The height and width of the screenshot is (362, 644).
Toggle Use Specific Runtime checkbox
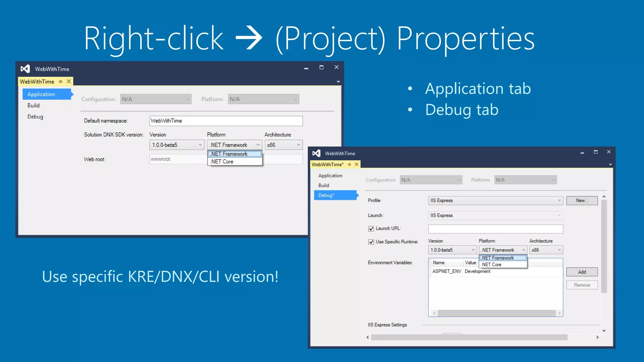point(371,242)
